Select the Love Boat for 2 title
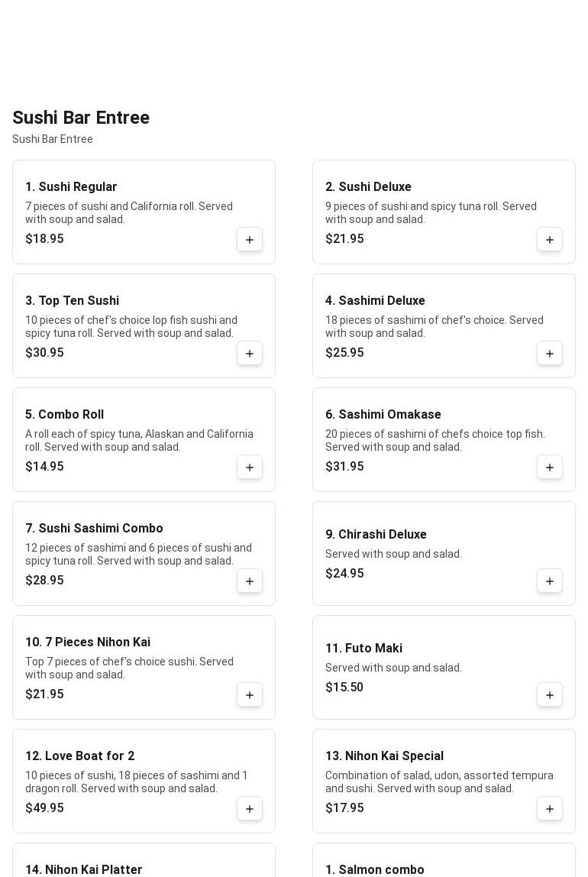The height and width of the screenshot is (877, 588). pyautogui.click(x=80, y=756)
